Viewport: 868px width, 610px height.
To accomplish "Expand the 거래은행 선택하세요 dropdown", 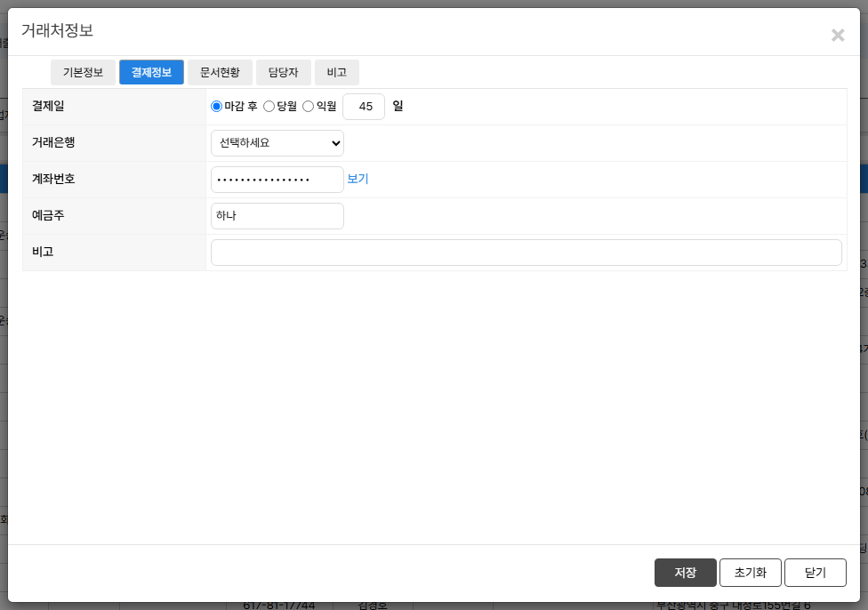I will 277,143.
